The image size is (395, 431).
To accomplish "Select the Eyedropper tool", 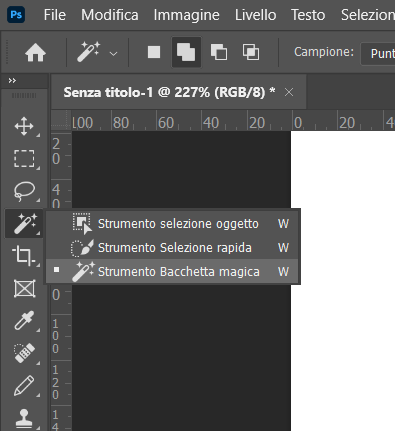I will 24,320.
